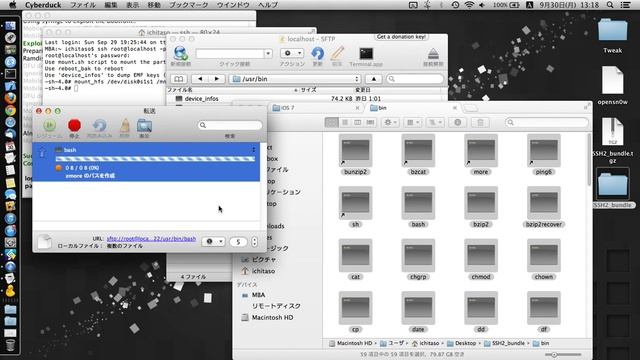Image resolution: width=640 pixels, height=360 pixels.
Task: Switch Finder to list view
Action: [344, 122]
